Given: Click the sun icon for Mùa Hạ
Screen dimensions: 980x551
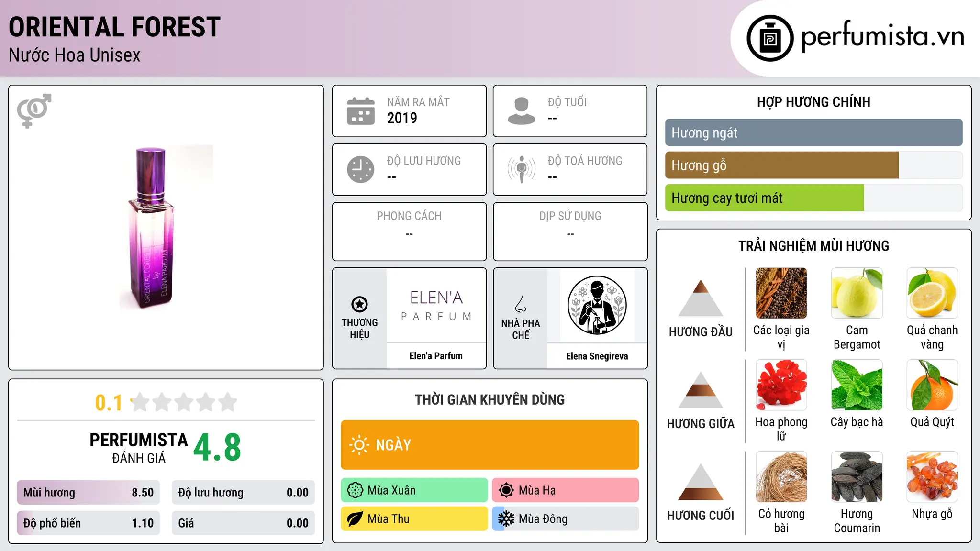Looking at the screenshot, I should [506, 490].
